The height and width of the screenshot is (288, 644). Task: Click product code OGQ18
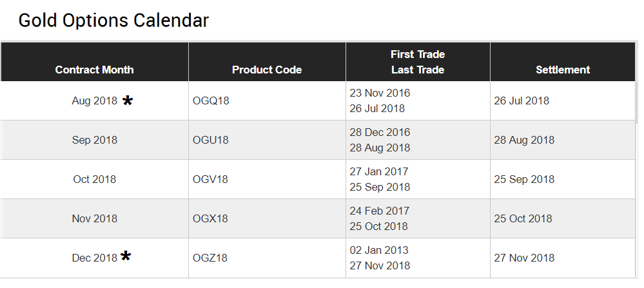pyautogui.click(x=211, y=101)
